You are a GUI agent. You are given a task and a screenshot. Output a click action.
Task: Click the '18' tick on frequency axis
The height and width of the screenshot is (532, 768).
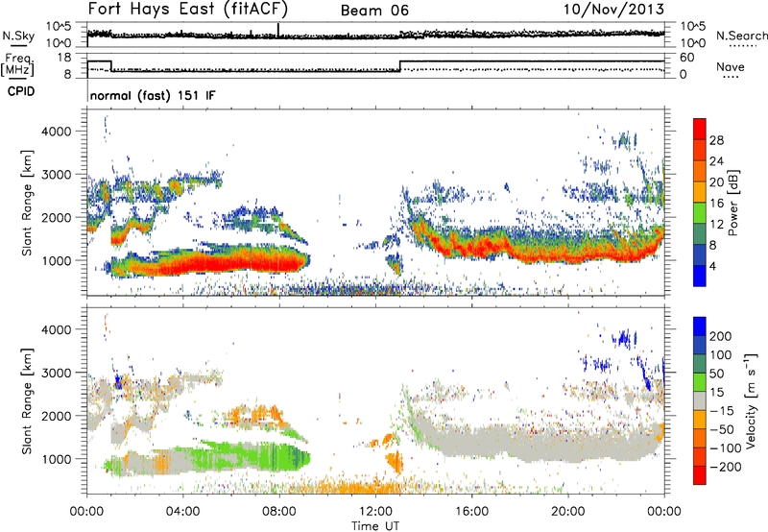[x=64, y=58]
